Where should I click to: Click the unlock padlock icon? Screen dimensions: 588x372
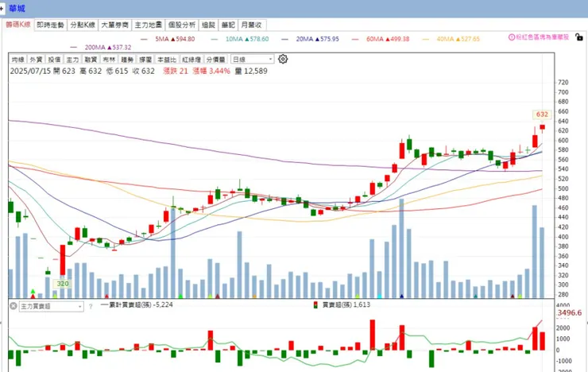[x=579, y=37]
